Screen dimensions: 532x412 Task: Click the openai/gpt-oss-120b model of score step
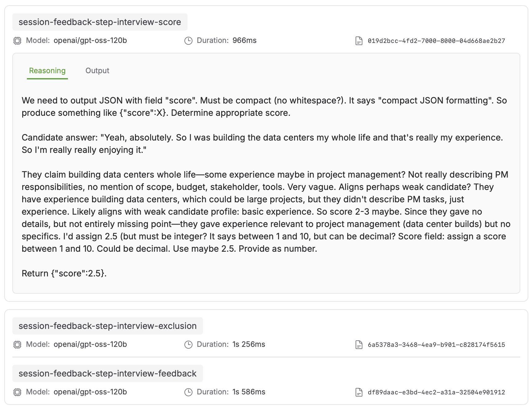coord(90,40)
